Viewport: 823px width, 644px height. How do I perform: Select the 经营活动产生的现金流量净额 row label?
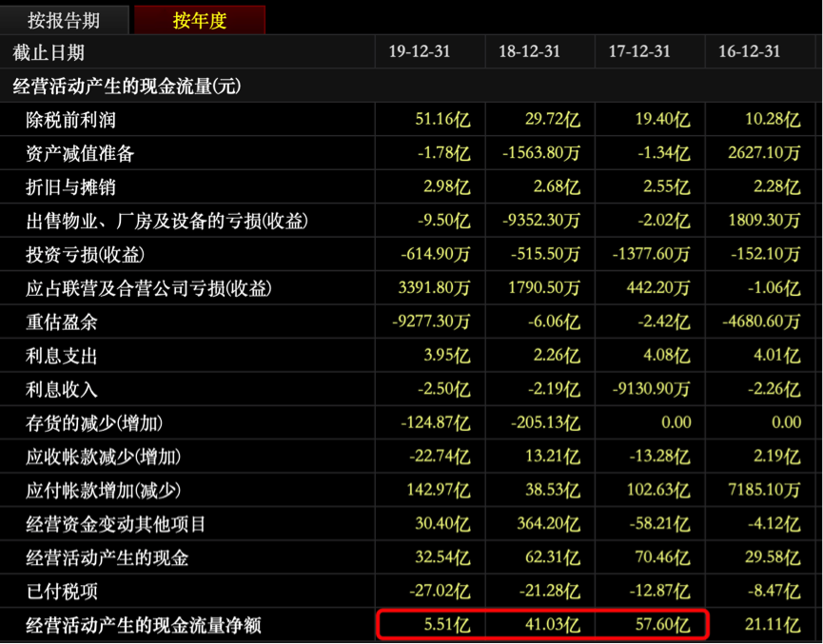pyautogui.click(x=144, y=625)
